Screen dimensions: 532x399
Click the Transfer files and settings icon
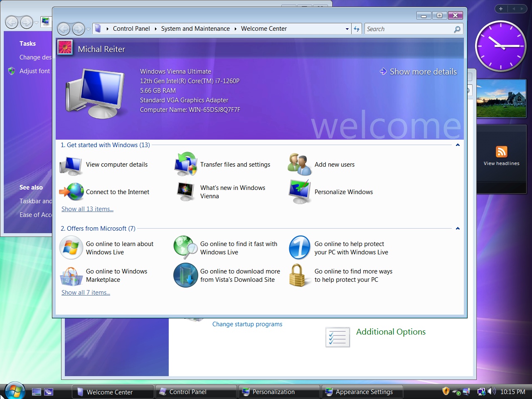click(185, 164)
